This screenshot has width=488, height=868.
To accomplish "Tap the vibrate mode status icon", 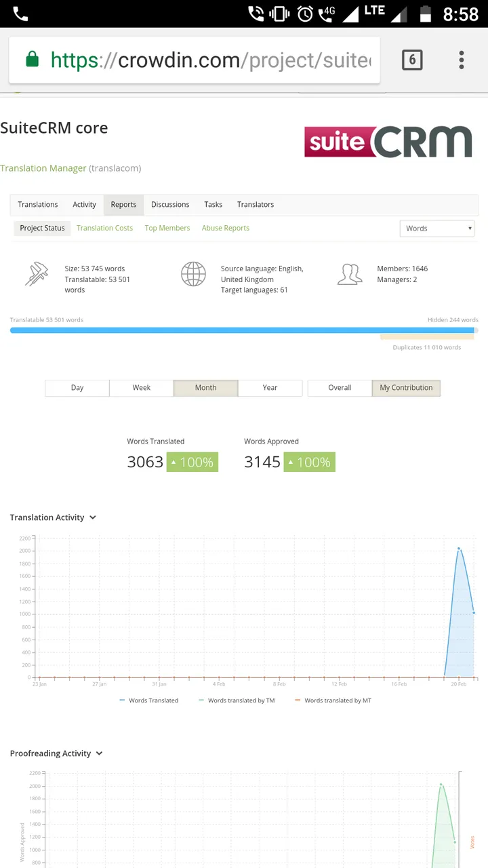I will tap(279, 14).
